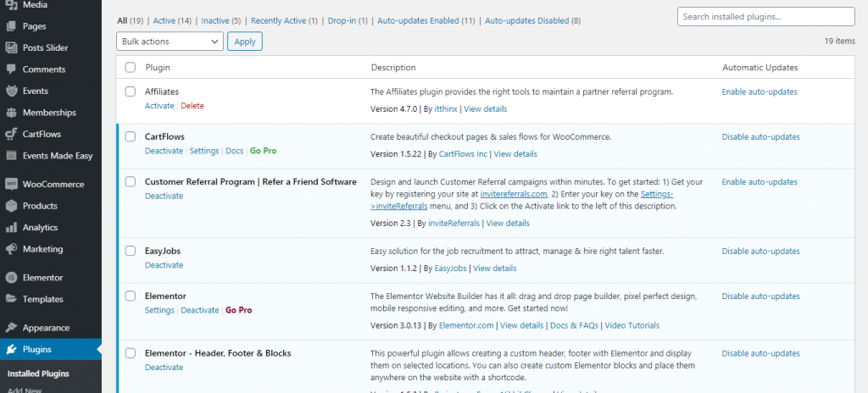Open CartFlows Settings link

tap(204, 151)
